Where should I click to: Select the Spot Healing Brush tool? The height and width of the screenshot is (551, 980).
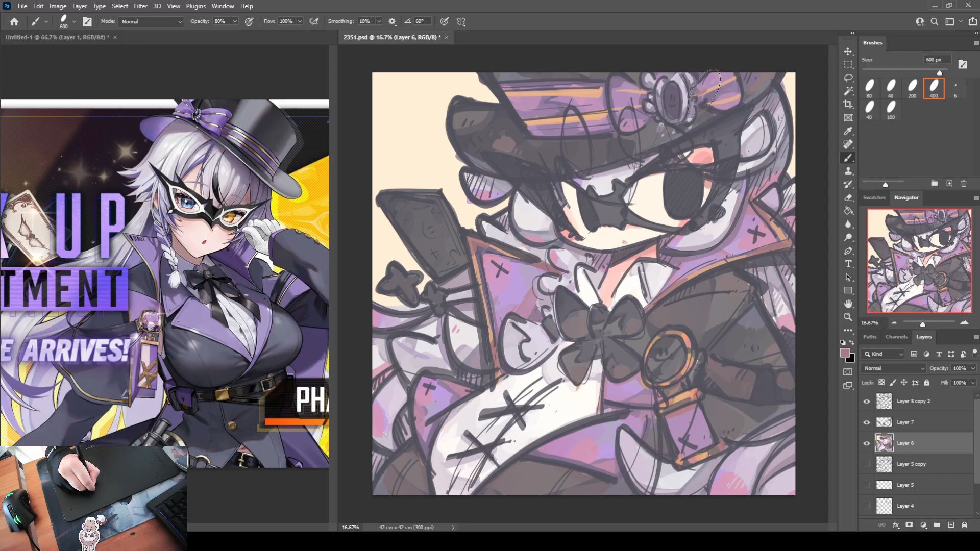848,144
